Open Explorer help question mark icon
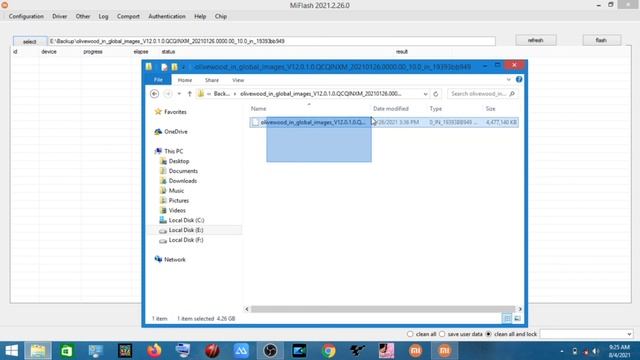 519,80
